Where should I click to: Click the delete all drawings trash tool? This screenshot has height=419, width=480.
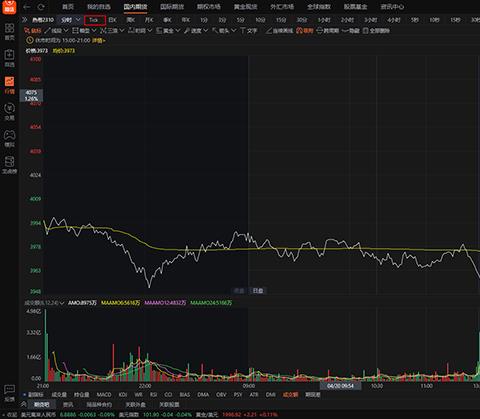click(x=376, y=31)
